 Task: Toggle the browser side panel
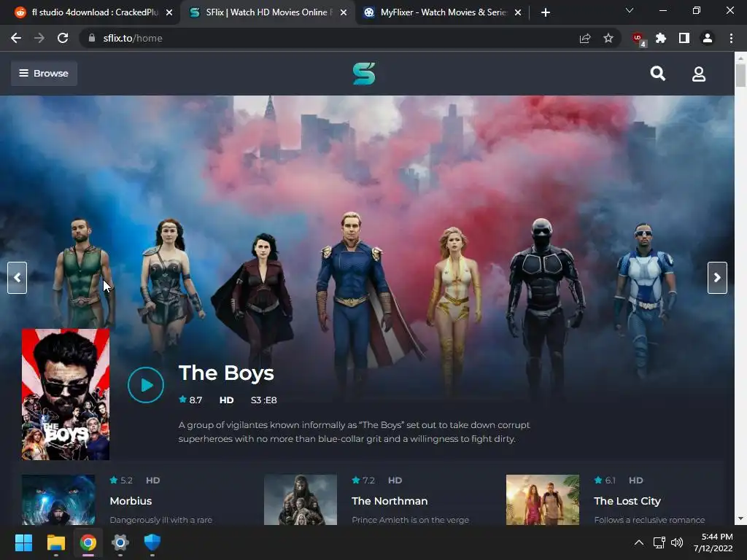coord(684,38)
